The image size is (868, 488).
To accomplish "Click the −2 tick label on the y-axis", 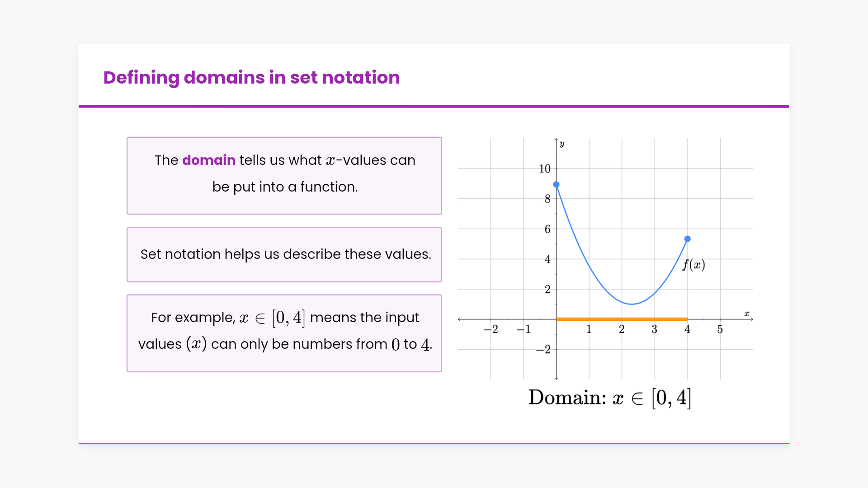I will point(543,349).
